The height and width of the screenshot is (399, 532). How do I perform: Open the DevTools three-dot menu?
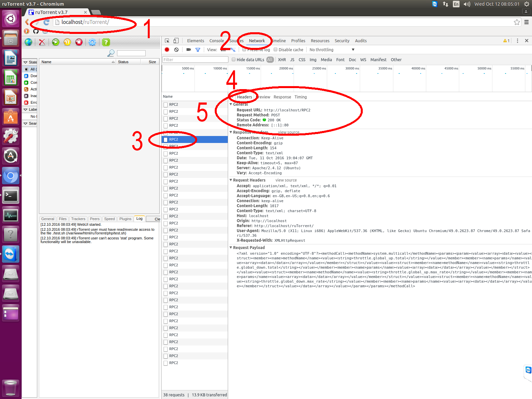coord(517,41)
